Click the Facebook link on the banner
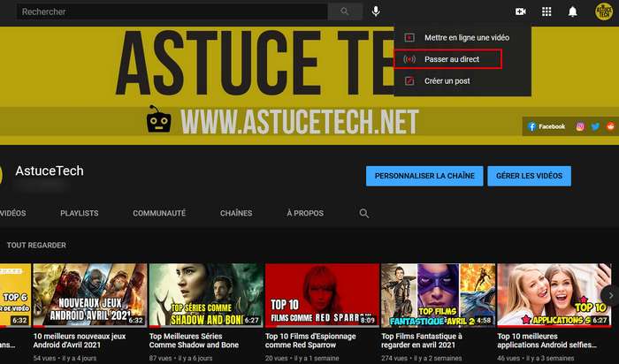Viewport: 619px width, 364px height. tap(546, 126)
